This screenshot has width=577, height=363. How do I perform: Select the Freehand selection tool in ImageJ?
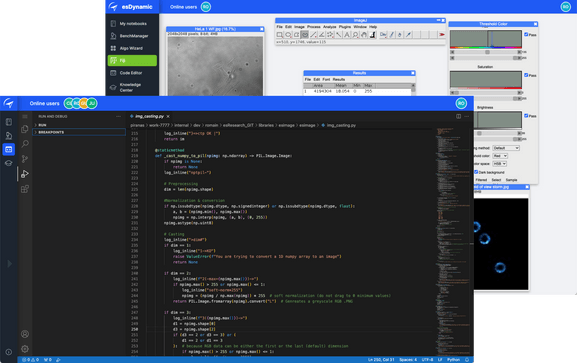pos(305,35)
